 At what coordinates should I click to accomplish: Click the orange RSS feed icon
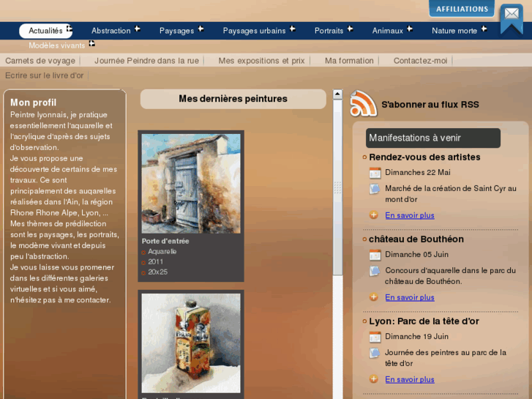pyautogui.click(x=364, y=103)
